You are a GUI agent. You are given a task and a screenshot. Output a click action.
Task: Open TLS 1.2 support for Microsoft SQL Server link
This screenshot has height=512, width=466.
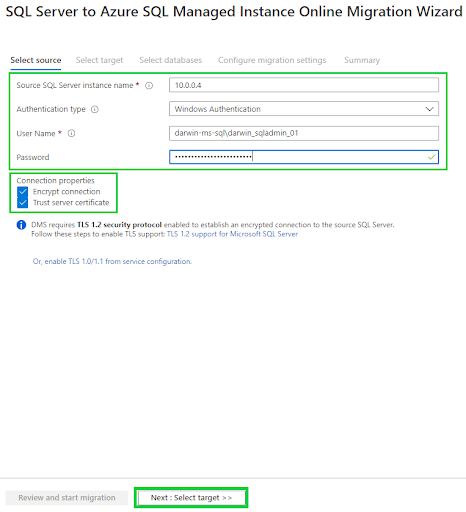pyautogui.click(x=232, y=234)
